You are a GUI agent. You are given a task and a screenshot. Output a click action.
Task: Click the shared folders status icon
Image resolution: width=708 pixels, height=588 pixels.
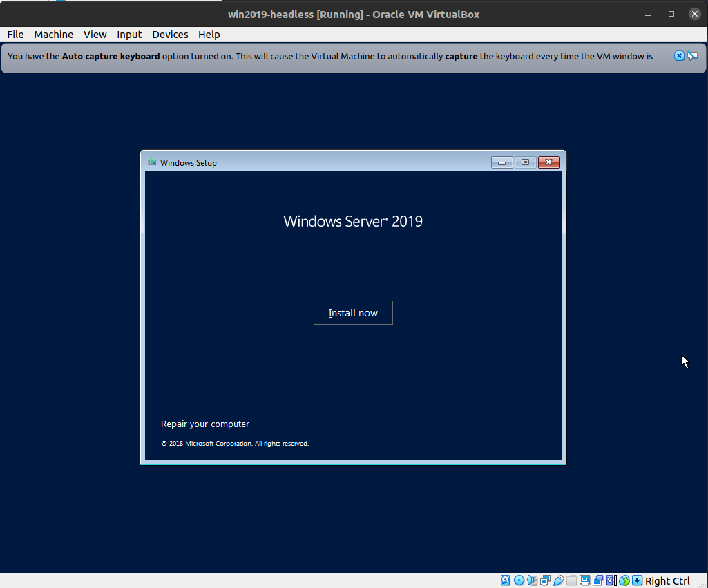click(x=572, y=580)
